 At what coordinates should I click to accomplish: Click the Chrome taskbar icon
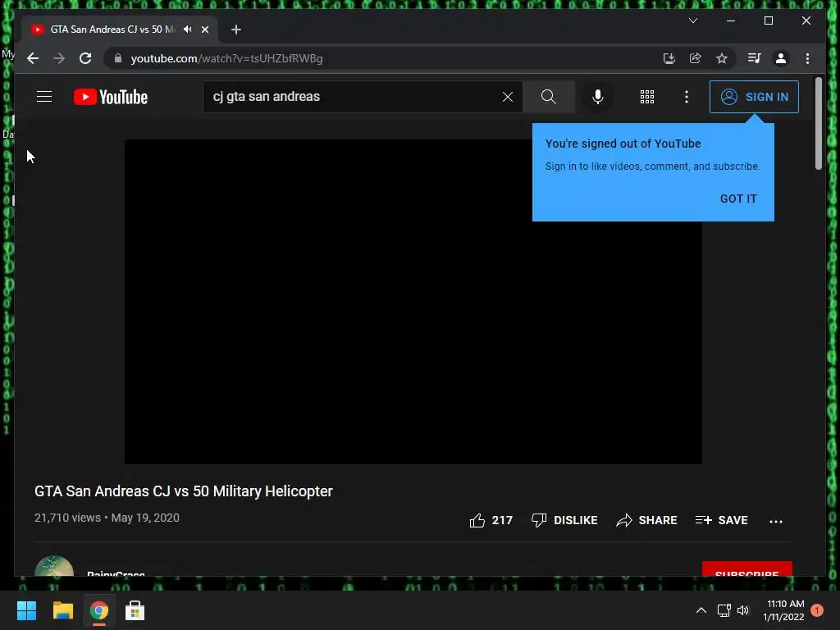tap(98, 610)
